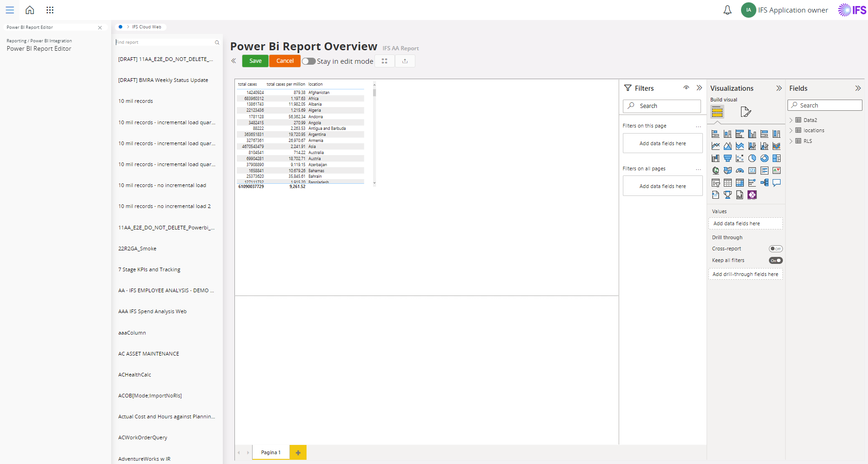This screenshot has width=868, height=464.
Task: Select the donut chart visualization
Action: [764, 158]
